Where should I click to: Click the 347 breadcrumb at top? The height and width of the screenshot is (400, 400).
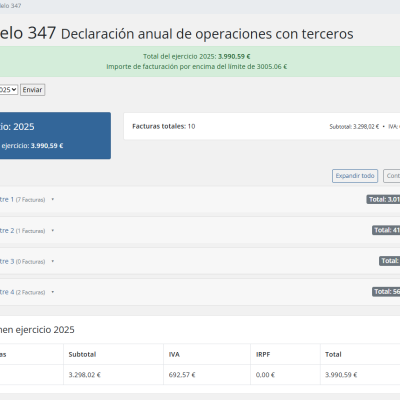point(11,6)
